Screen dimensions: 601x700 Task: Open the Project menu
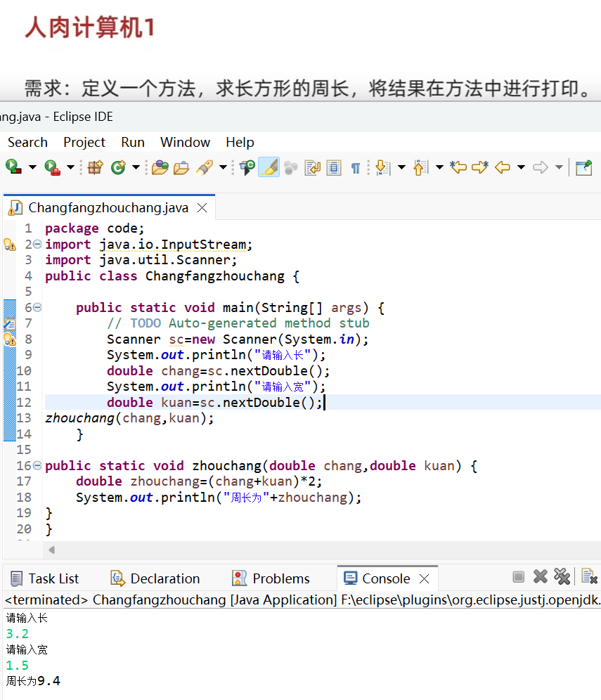point(84,143)
